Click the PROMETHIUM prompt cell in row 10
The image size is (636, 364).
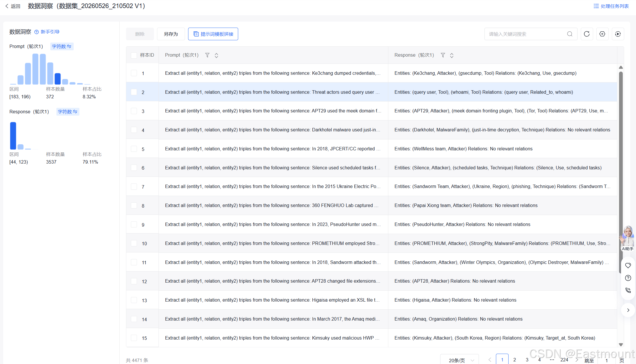click(273, 243)
